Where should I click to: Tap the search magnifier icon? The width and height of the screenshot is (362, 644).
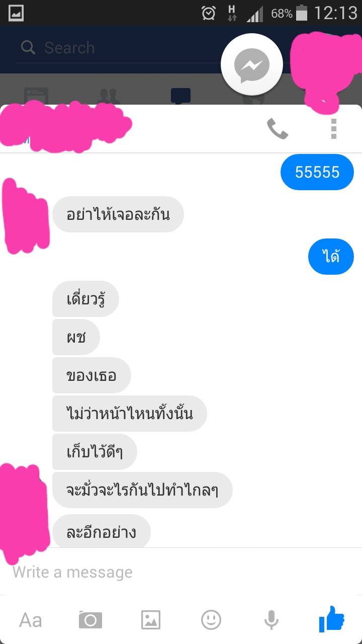tap(28, 48)
